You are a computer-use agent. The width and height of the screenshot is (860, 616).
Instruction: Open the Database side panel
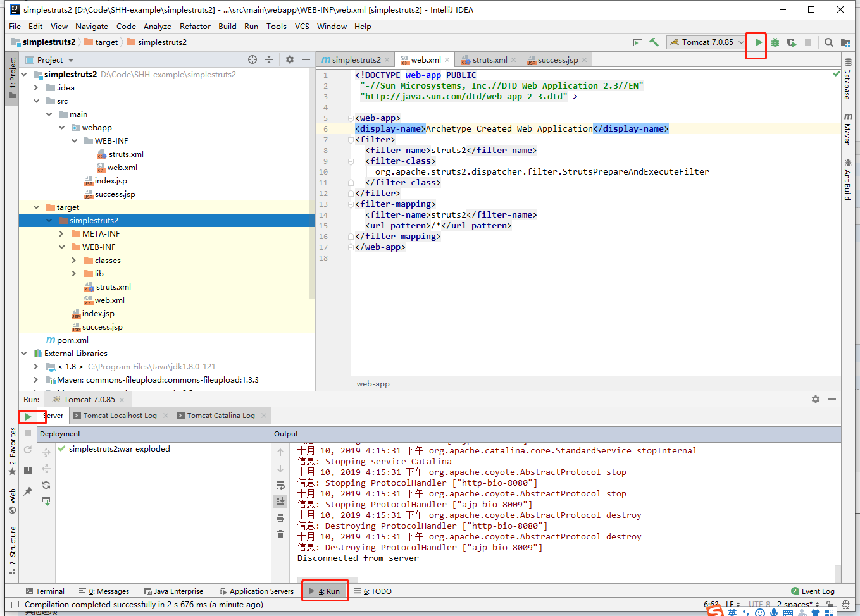point(848,79)
